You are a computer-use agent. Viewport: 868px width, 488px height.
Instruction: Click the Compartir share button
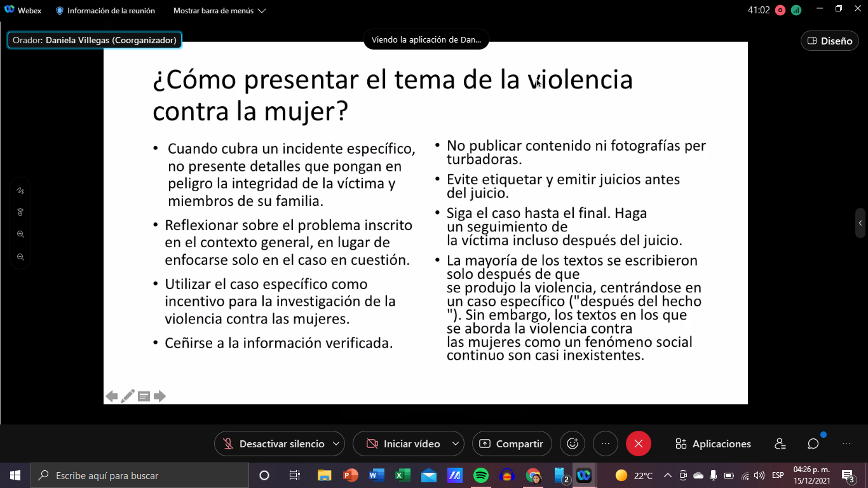click(x=512, y=444)
